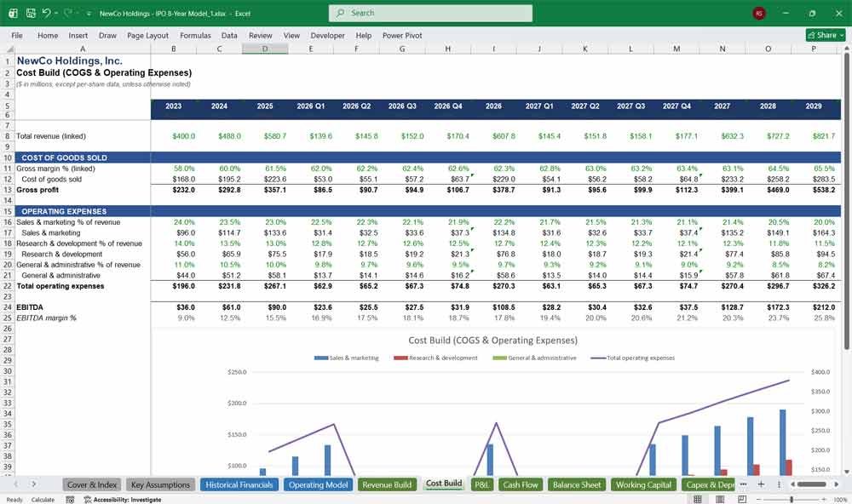Screen dimensions: 852x504
Task: Click the previous sheet navigation arrow
Action: click(15, 484)
